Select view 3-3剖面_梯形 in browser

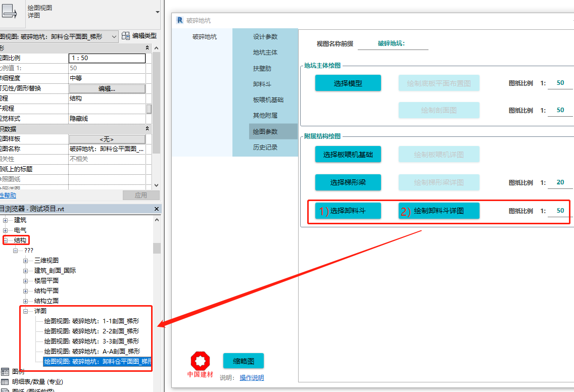pyautogui.click(x=91, y=341)
